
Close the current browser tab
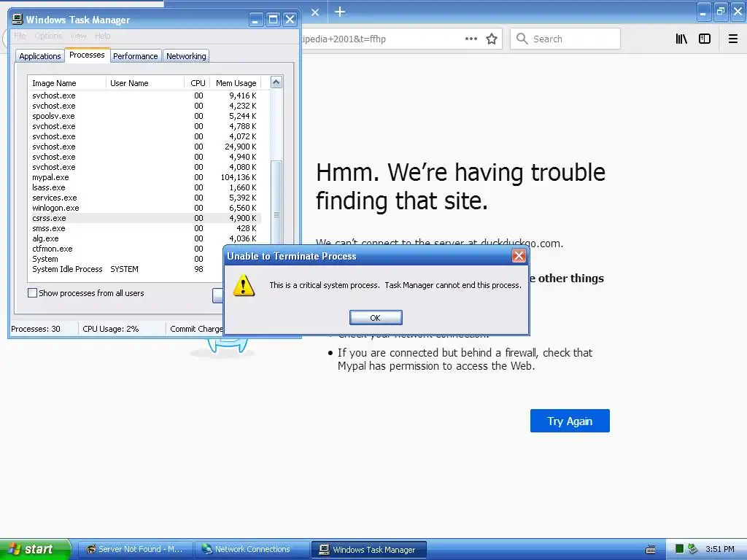point(315,12)
